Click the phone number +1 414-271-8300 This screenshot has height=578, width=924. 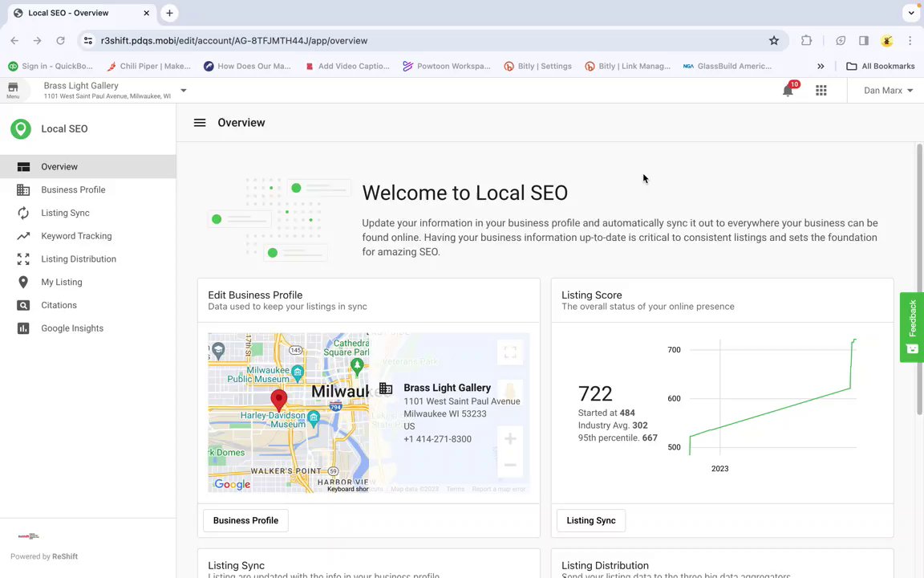tap(437, 439)
